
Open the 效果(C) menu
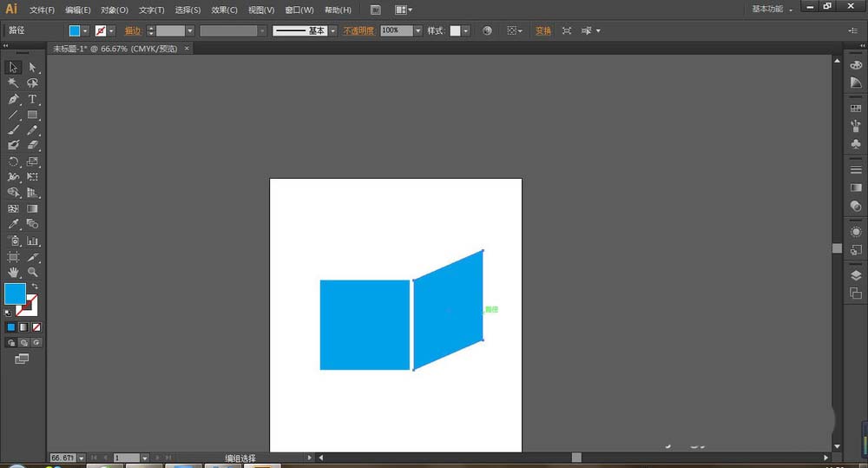(x=224, y=10)
